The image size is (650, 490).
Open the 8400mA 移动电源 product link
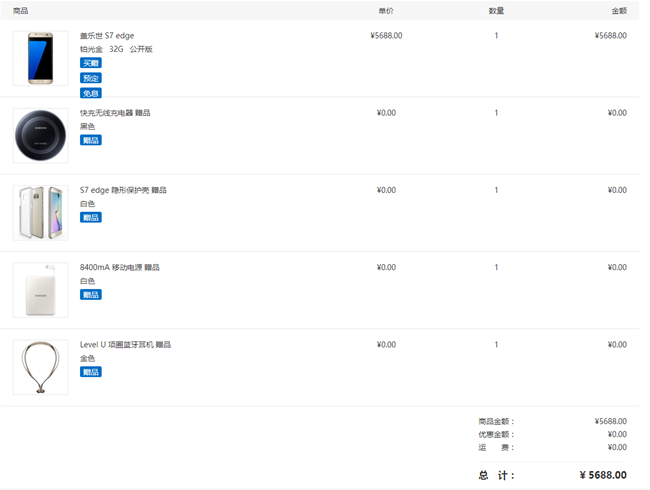pos(119,267)
